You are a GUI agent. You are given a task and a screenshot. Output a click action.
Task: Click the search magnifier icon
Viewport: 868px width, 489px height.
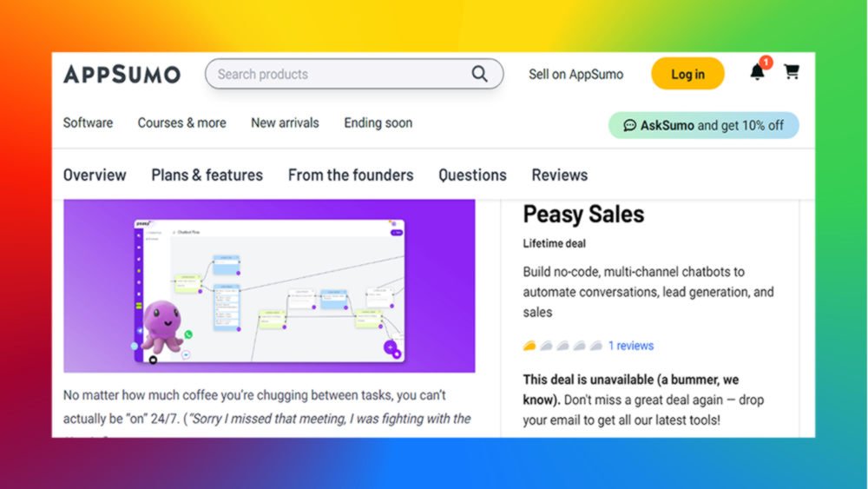[x=479, y=74]
